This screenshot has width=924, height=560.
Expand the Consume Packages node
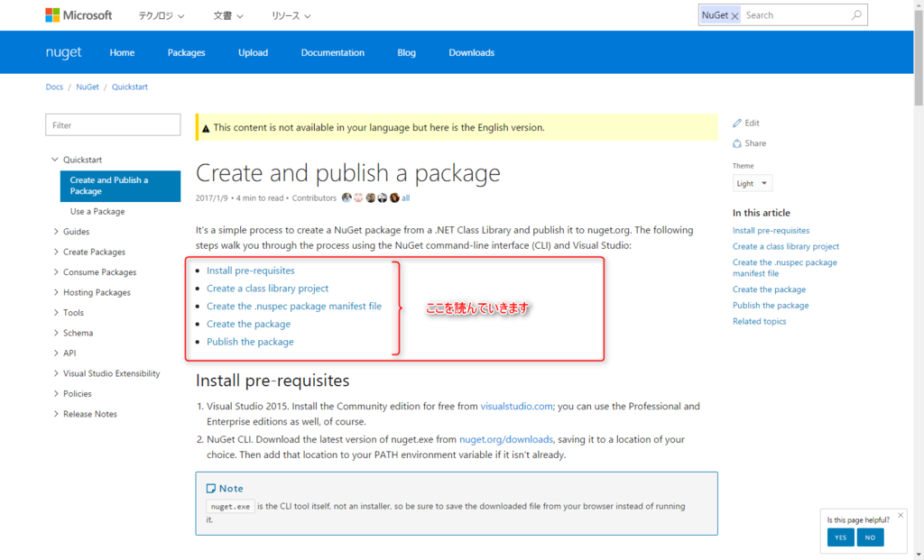point(56,272)
